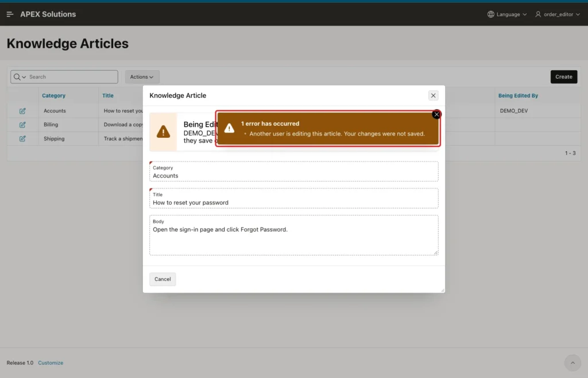Open the Actions menu

pyautogui.click(x=142, y=77)
